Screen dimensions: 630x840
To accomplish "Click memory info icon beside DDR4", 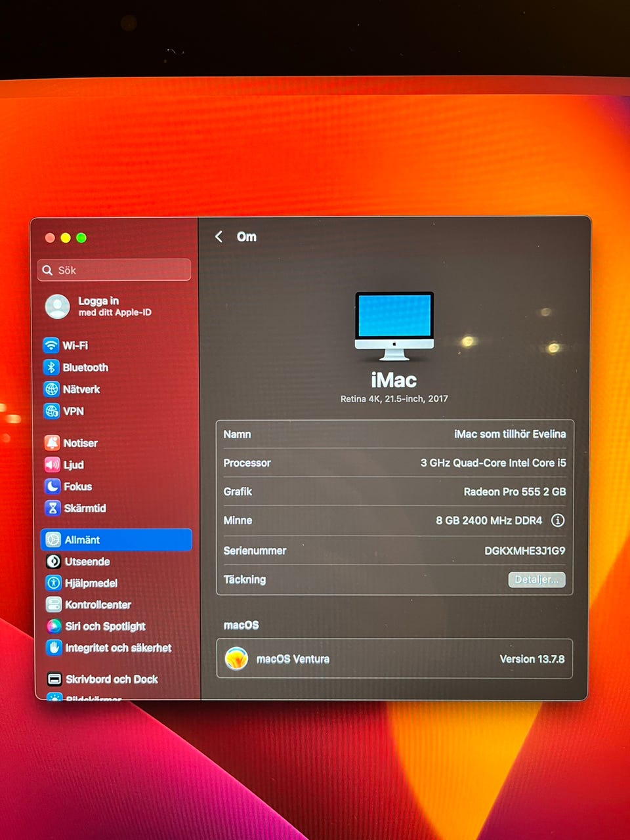I will pos(558,520).
